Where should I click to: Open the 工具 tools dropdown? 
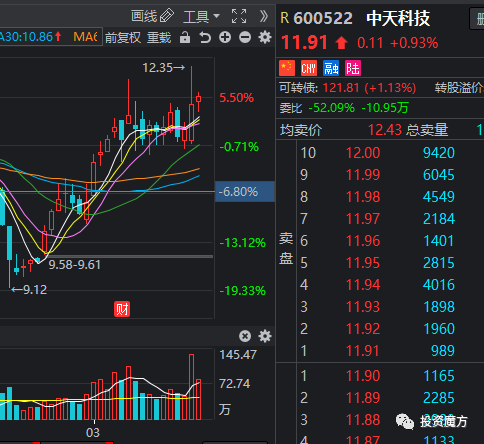(x=201, y=17)
